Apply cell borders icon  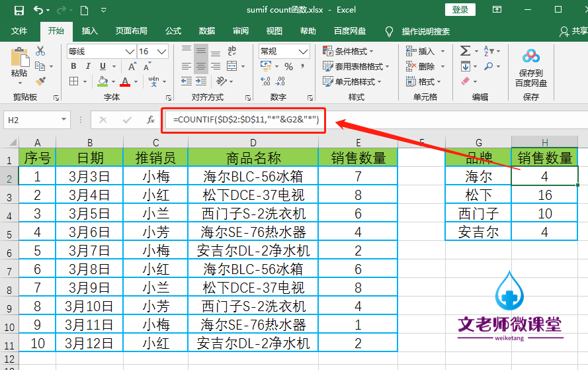point(74,81)
